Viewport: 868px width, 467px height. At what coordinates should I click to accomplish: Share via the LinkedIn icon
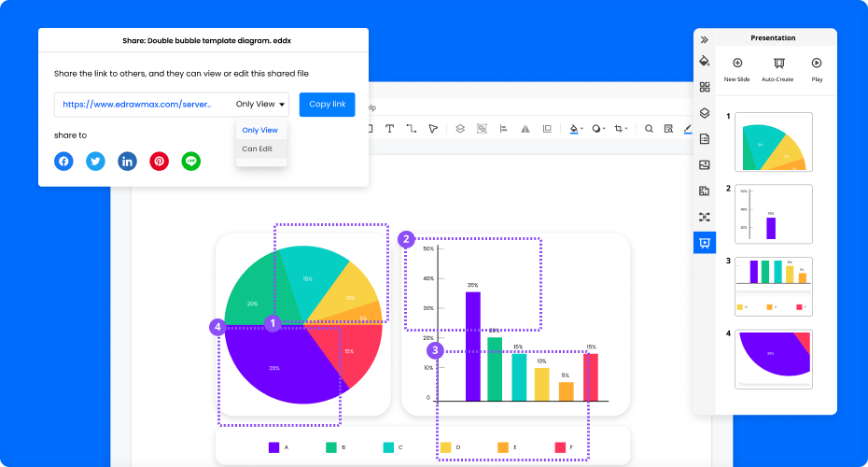click(x=127, y=161)
